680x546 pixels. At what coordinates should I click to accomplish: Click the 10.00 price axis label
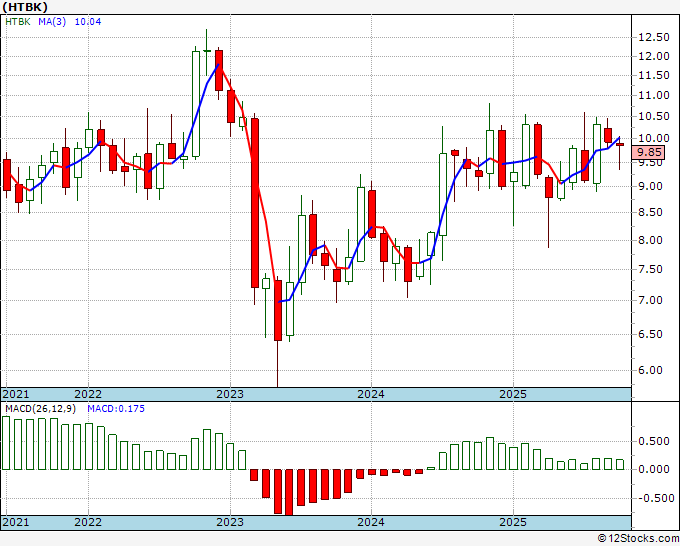coord(654,139)
